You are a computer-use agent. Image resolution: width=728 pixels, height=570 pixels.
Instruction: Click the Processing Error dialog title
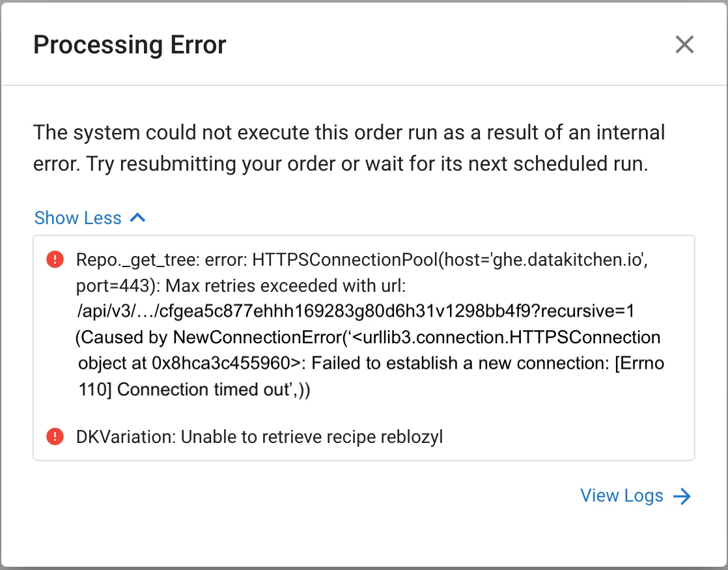point(130,45)
